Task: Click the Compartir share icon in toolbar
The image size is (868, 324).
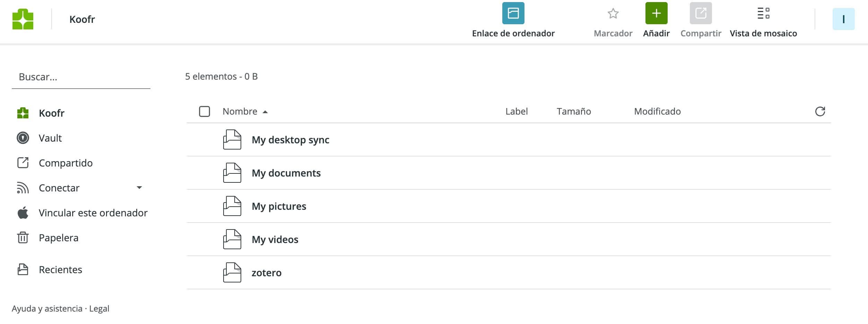Action: (x=701, y=13)
